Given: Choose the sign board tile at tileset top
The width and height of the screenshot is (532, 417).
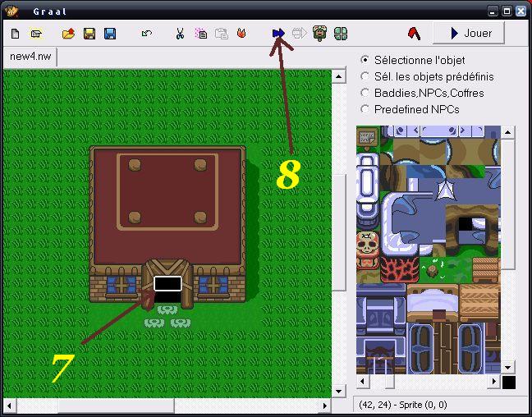Looking at the screenshot, I should [x=367, y=138].
